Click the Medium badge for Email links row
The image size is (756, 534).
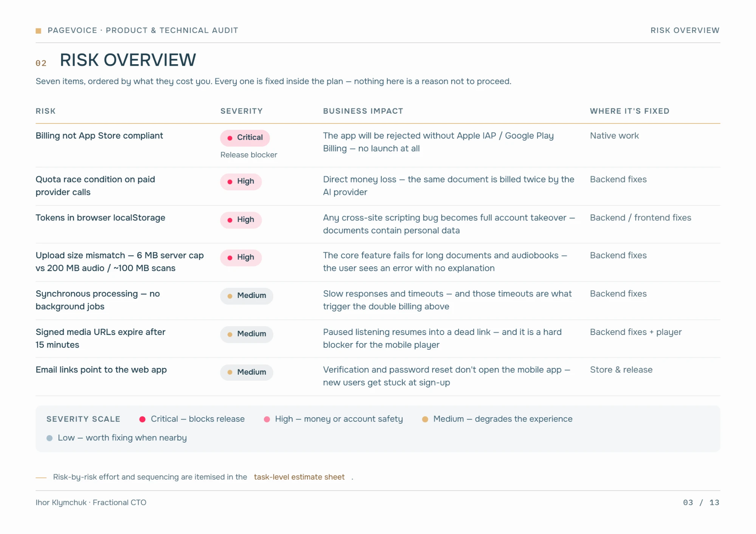[246, 372]
